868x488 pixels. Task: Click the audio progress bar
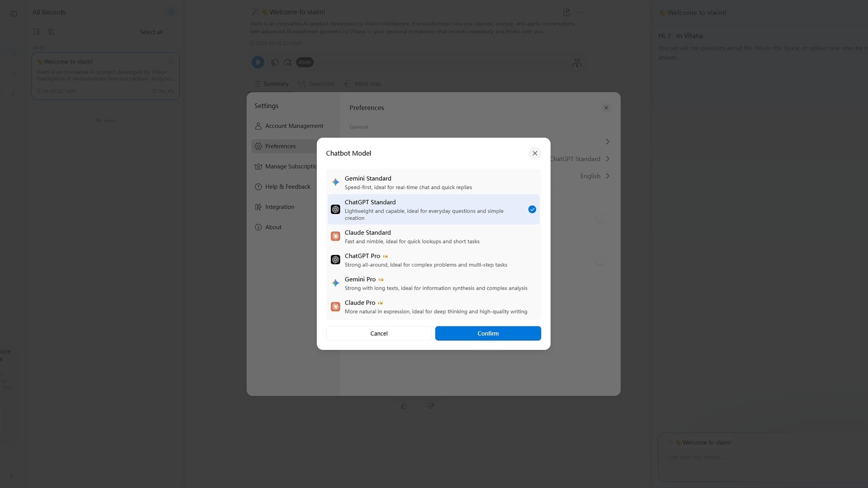click(441, 62)
